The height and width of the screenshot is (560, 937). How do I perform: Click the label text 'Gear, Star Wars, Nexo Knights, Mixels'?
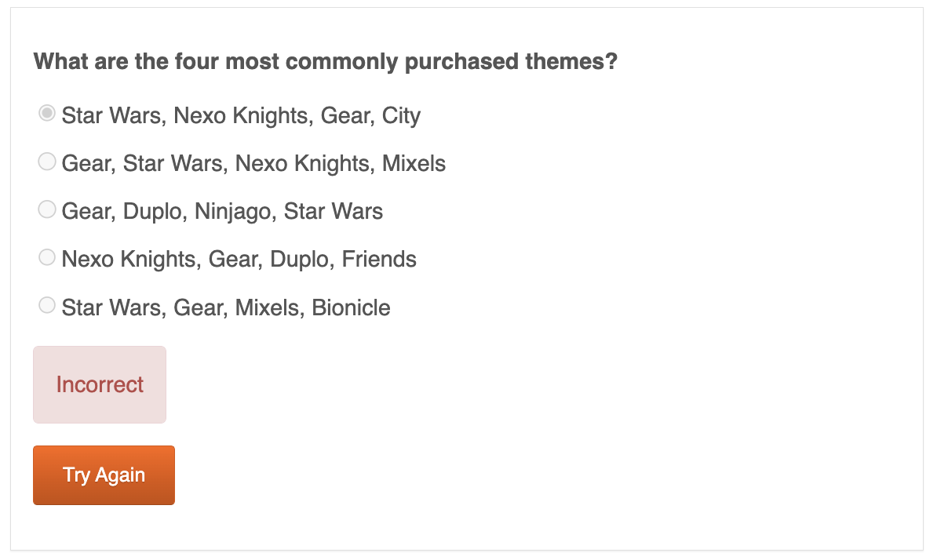[x=253, y=164]
